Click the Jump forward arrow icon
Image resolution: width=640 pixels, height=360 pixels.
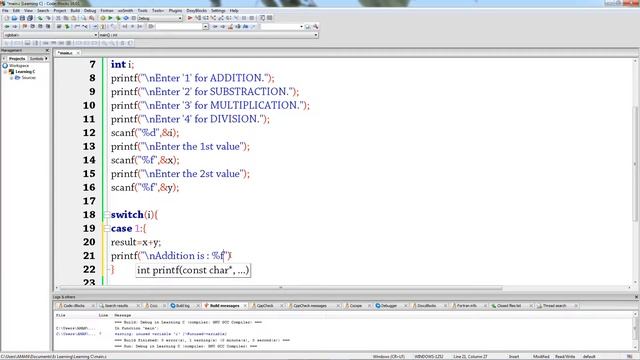14,27
